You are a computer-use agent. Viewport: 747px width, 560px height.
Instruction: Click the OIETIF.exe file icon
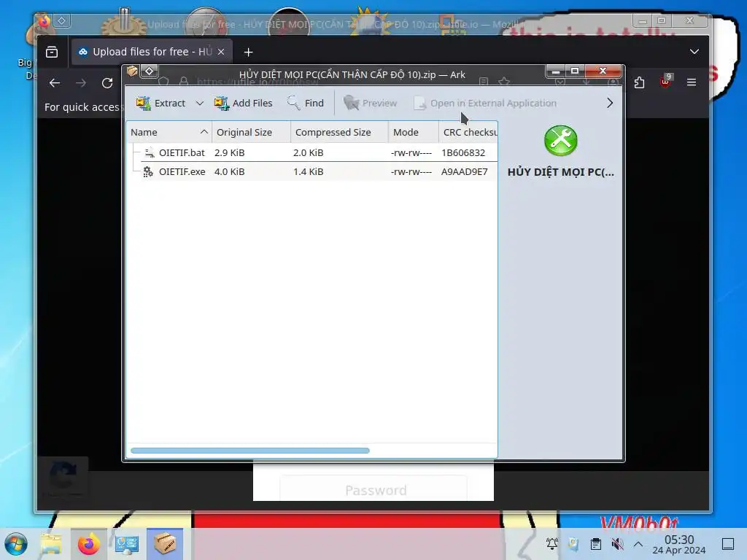pos(148,171)
